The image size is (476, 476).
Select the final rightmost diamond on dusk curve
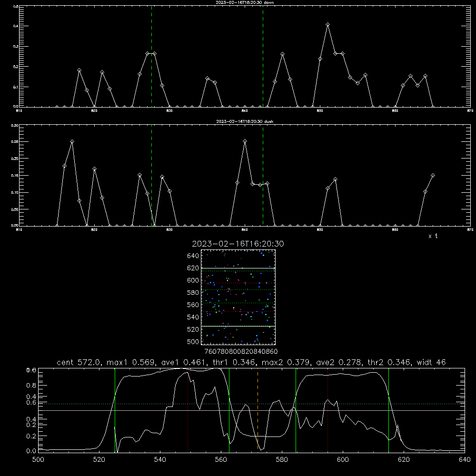point(433,176)
